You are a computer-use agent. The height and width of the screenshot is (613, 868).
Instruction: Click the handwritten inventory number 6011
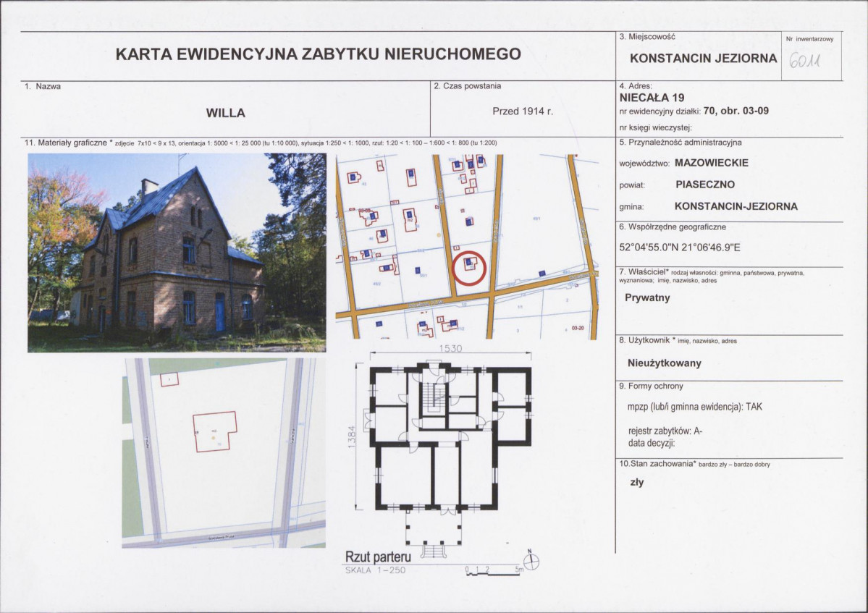click(x=804, y=60)
